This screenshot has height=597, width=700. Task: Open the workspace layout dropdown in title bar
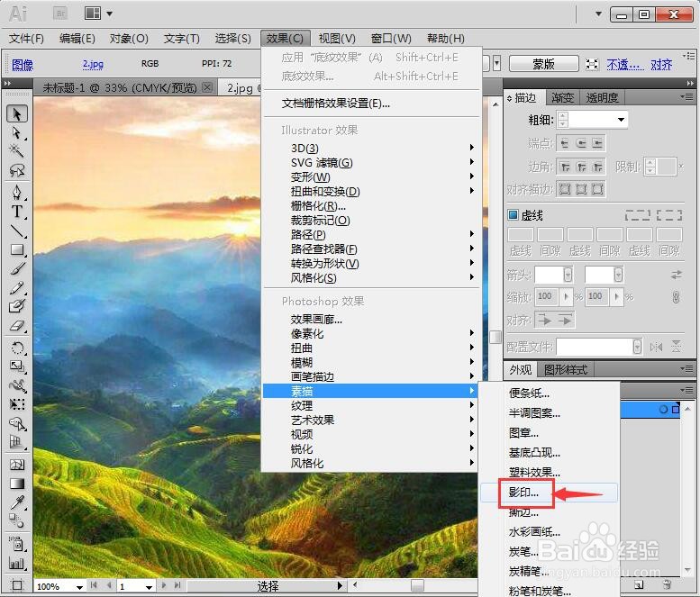click(x=109, y=14)
